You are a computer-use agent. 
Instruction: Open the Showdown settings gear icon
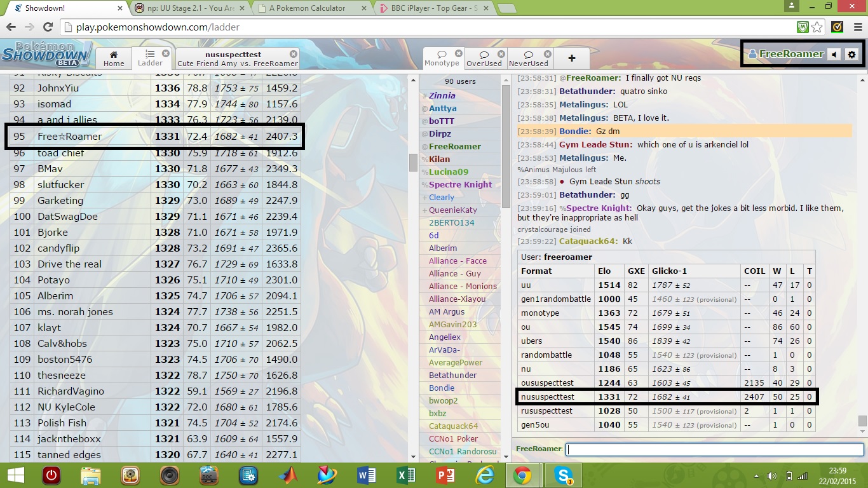852,55
